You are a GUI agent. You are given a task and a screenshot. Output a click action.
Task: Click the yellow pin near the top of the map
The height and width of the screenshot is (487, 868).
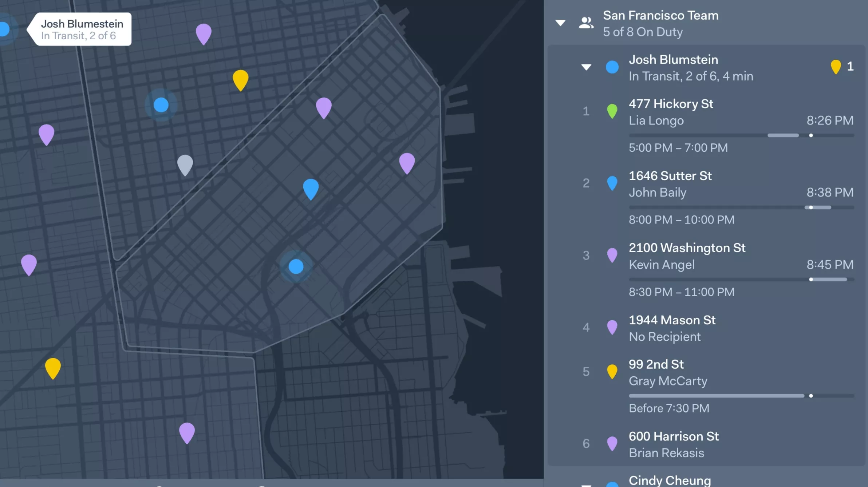240,79
